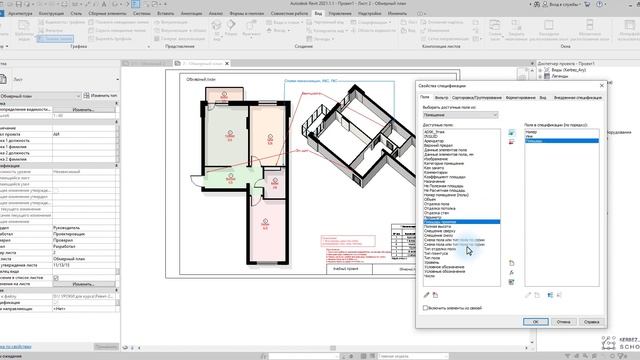Open Обзорный план type selector dropdown

pos(40,96)
